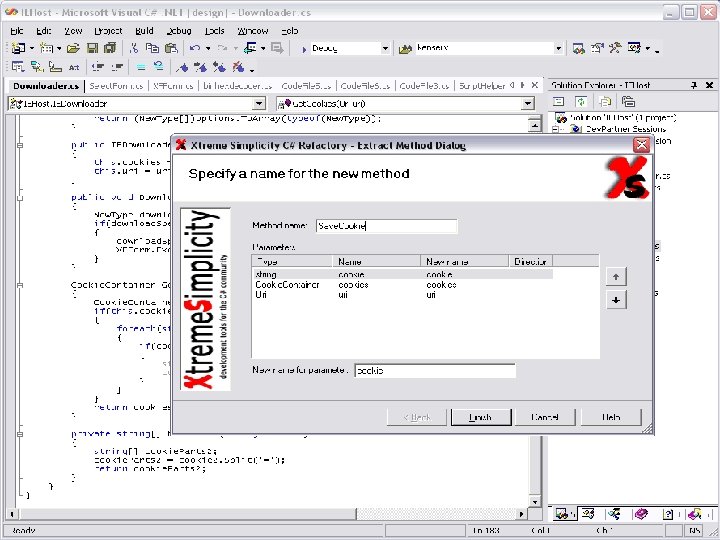Screen dimensions: 720x540
Task: Open the purple book Contents tab
Action: pyautogui.click(x=641, y=514)
